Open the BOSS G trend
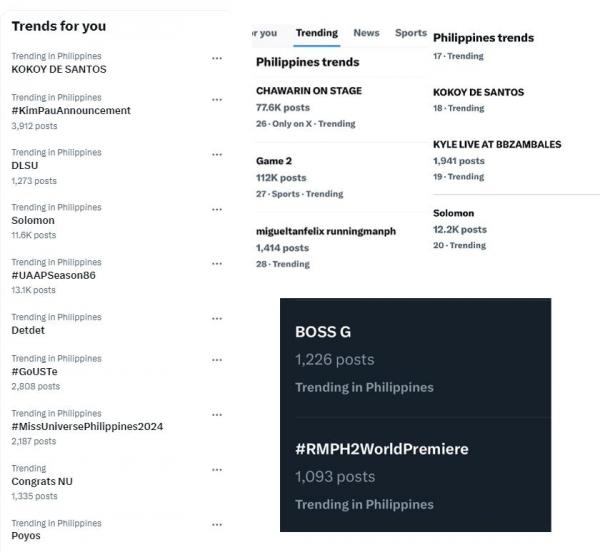The height and width of the screenshot is (552, 600). click(323, 332)
